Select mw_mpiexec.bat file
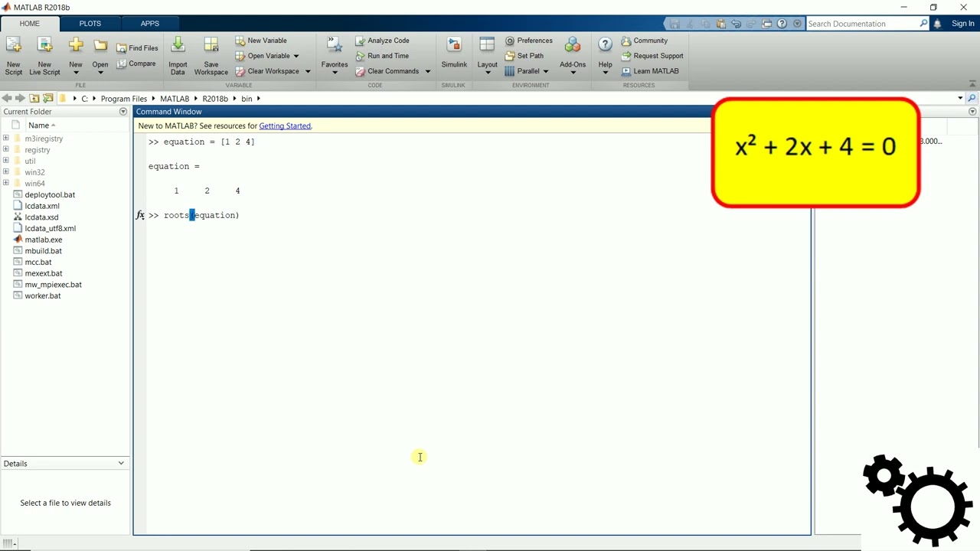The width and height of the screenshot is (980, 551). pyautogui.click(x=53, y=285)
